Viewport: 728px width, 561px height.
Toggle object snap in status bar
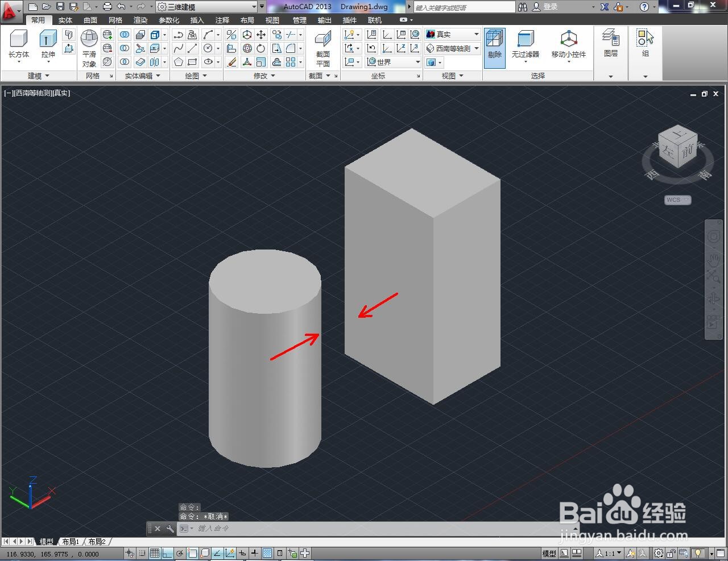tap(192, 553)
